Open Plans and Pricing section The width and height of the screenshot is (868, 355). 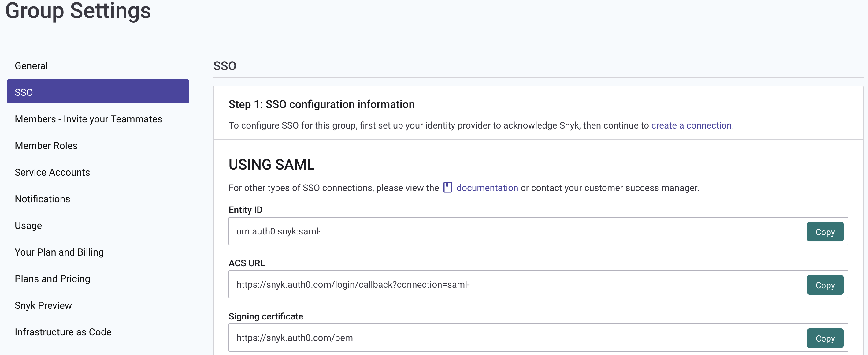(52, 279)
